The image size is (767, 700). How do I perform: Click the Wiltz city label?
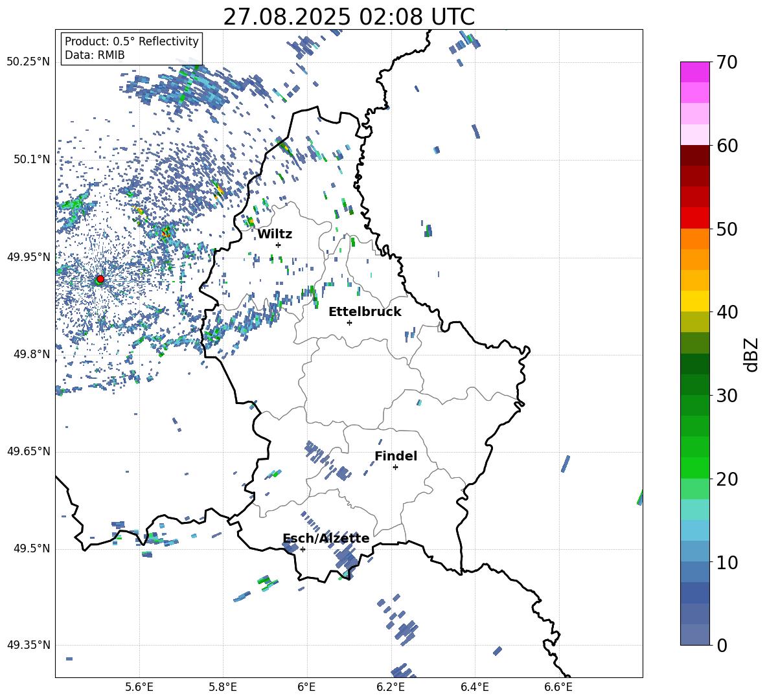[x=275, y=234]
